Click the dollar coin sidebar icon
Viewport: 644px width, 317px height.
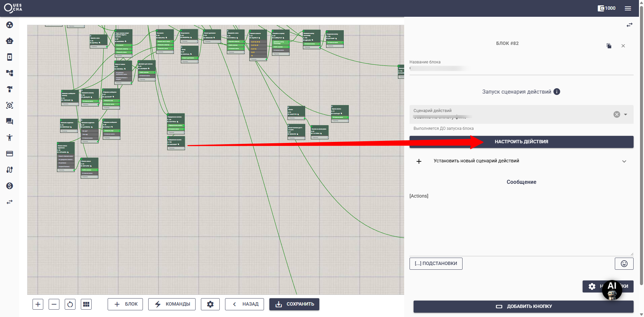pyautogui.click(x=9, y=186)
